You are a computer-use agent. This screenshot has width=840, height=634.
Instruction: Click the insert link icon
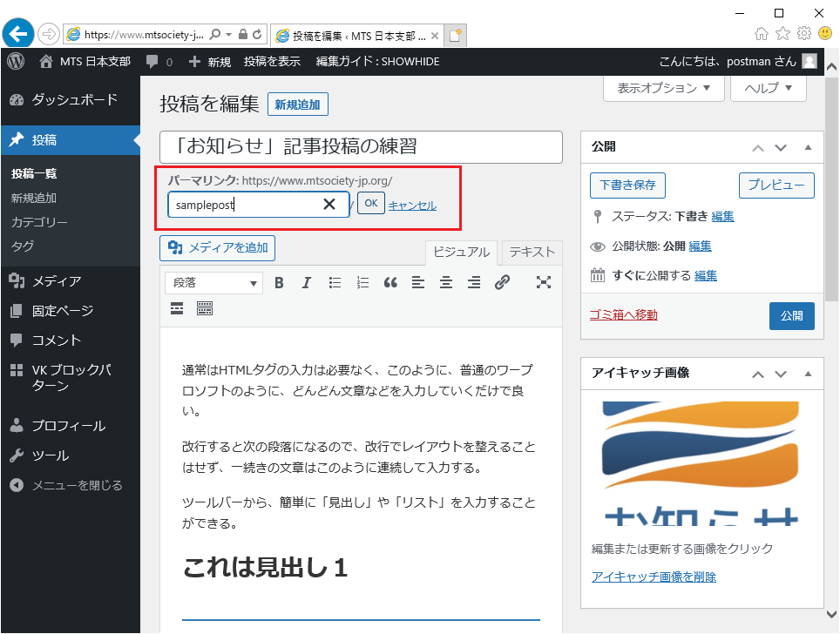click(x=502, y=282)
